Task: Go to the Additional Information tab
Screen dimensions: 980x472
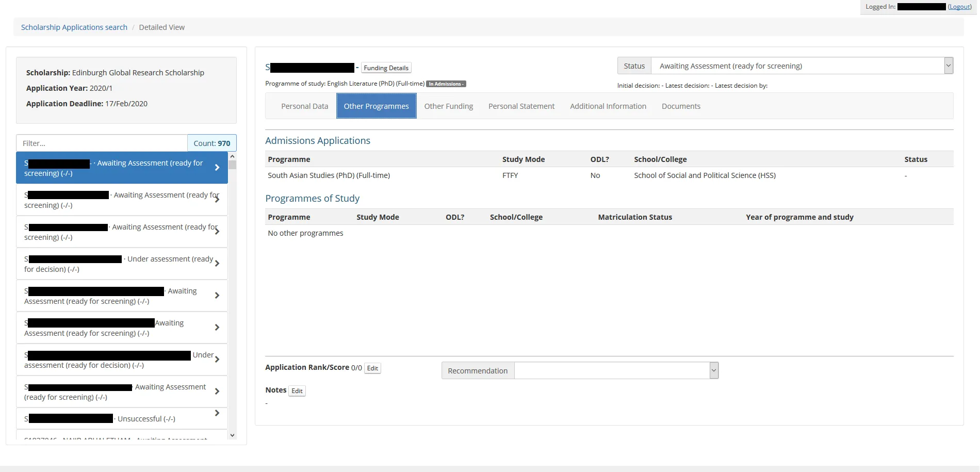Action: click(x=608, y=106)
